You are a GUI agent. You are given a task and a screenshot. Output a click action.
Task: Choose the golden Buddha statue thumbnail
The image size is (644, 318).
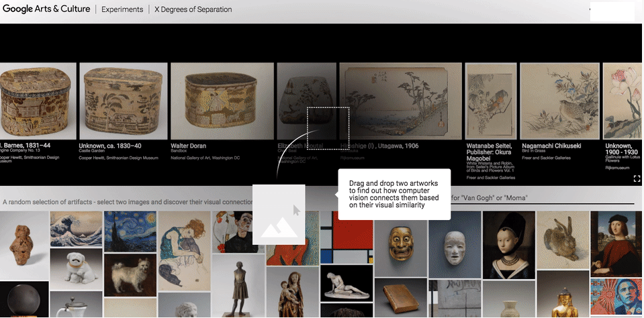[563, 295]
